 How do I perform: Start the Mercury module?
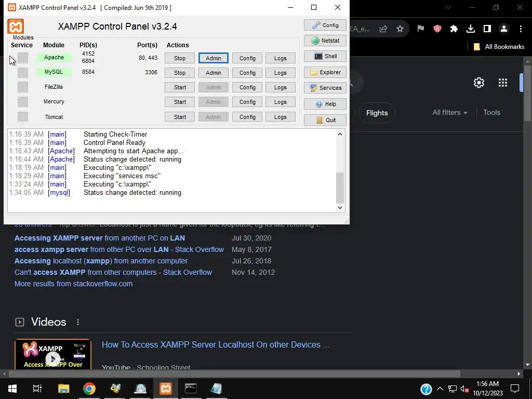pos(180,102)
